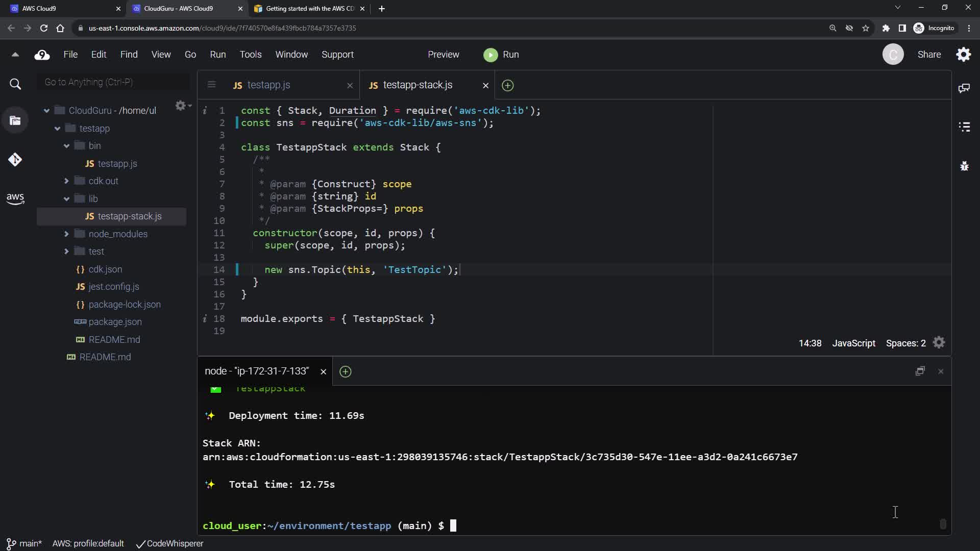The width and height of the screenshot is (980, 551).
Task: Switch to the testapp.js editor tab
Action: point(268,85)
